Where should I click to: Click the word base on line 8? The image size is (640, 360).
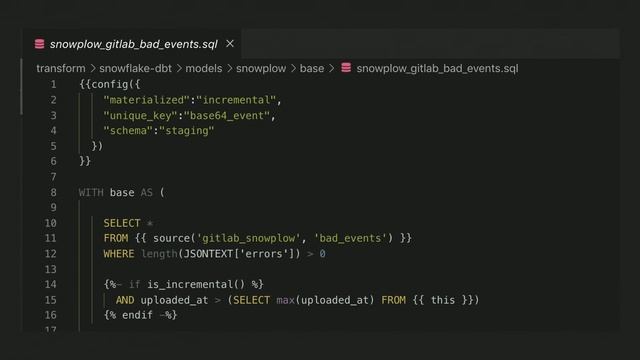122,192
